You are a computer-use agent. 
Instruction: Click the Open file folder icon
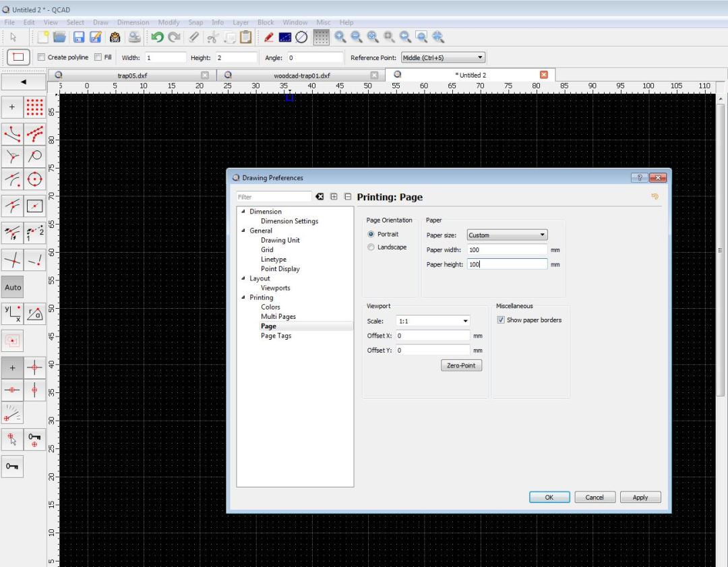[59, 37]
